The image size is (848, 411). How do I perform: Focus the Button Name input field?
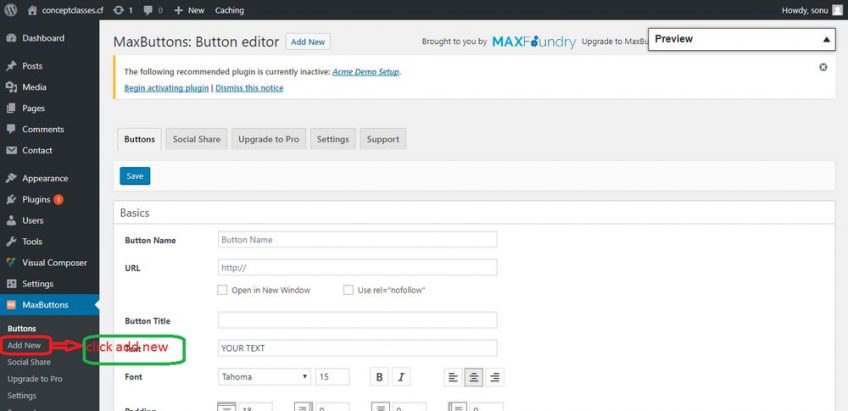(x=357, y=240)
